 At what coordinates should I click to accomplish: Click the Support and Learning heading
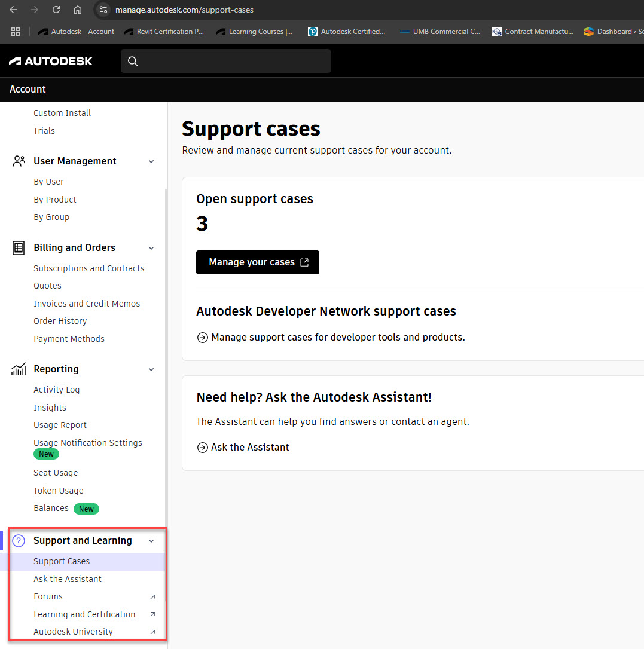(83, 541)
